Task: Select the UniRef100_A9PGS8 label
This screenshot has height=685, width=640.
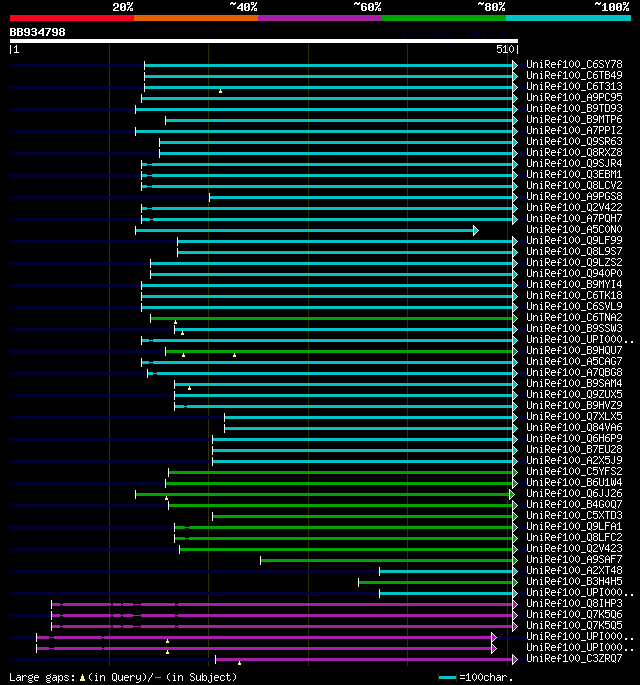Action: 574,196
